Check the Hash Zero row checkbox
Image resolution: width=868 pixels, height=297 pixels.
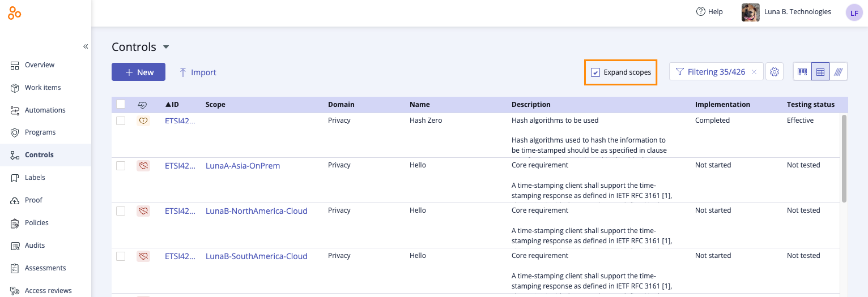(121, 120)
